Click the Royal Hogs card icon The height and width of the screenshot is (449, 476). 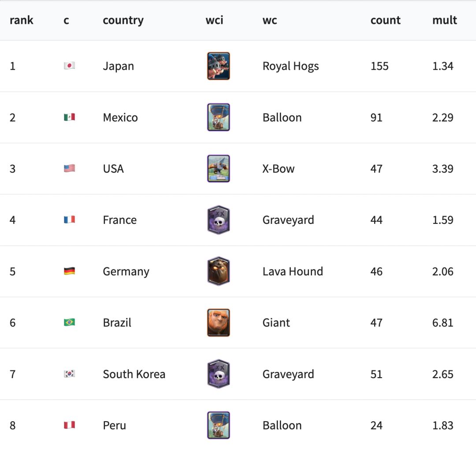219,66
